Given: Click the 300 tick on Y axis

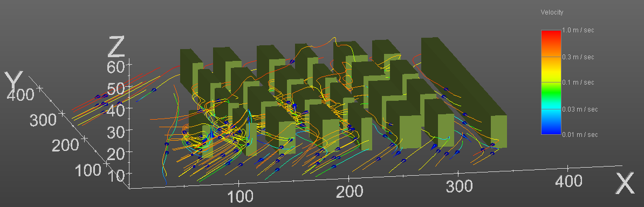Looking at the screenshot, I should click(x=43, y=120).
